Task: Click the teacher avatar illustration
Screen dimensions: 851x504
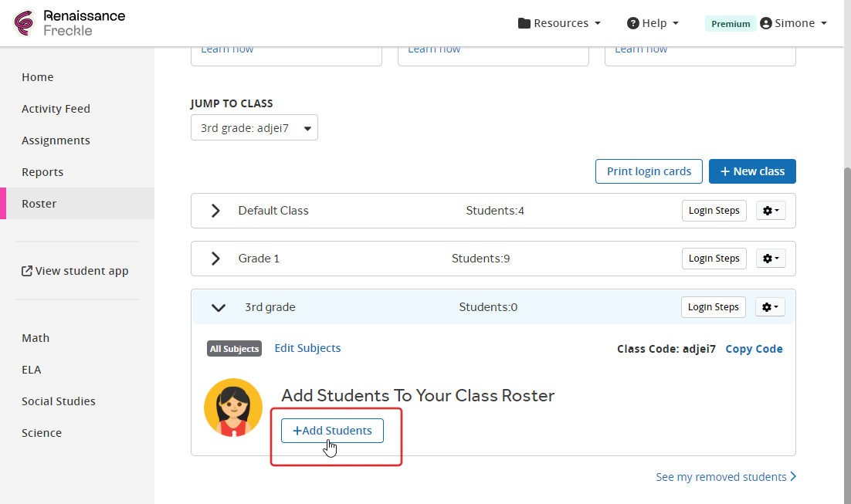Action: point(233,408)
